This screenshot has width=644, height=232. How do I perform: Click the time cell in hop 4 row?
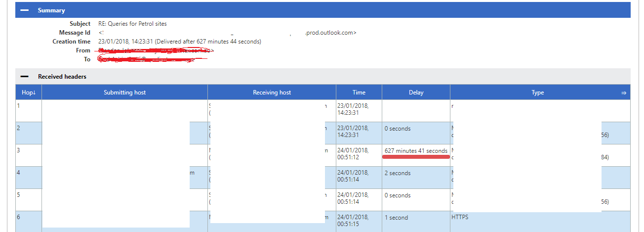click(359, 178)
